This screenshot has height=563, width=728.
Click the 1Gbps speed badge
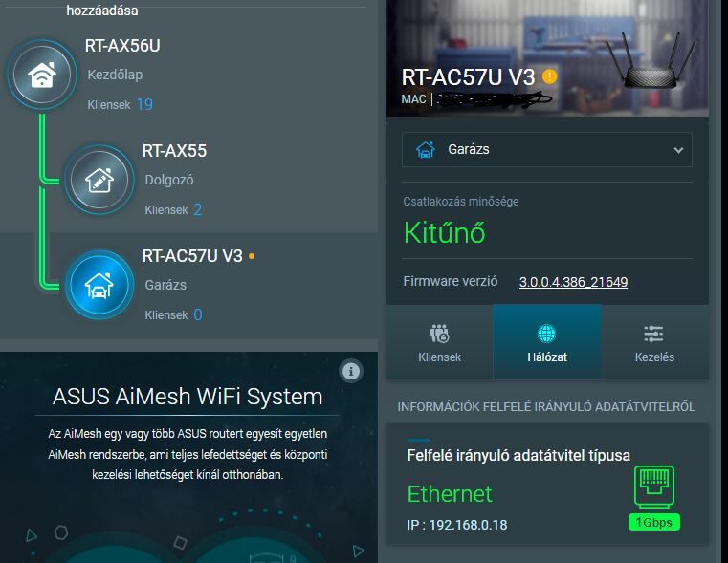tap(653, 522)
